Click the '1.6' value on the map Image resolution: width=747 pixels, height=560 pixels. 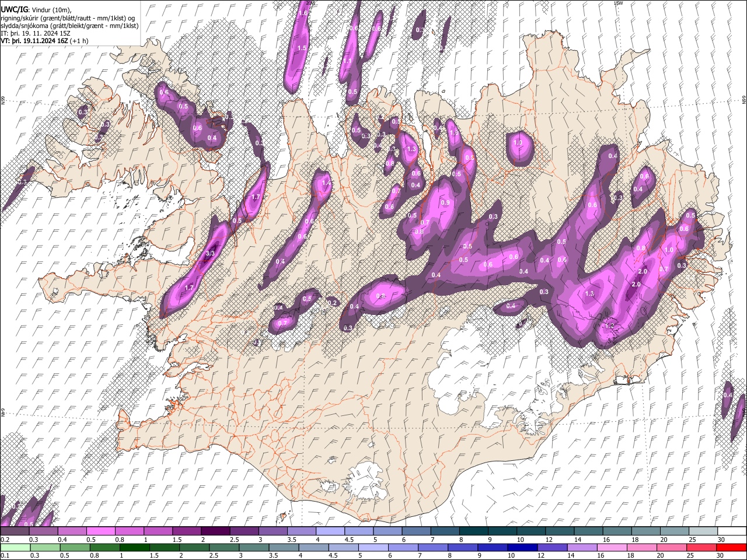tap(303, 12)
